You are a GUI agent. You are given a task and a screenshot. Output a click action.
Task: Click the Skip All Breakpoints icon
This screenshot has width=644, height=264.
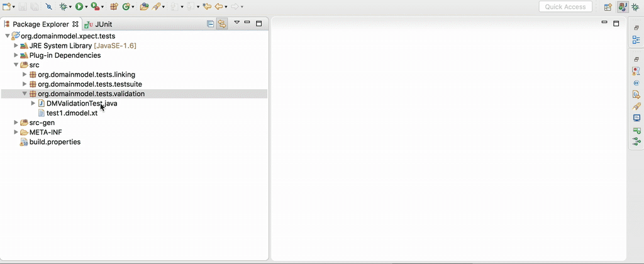[48, 6]
